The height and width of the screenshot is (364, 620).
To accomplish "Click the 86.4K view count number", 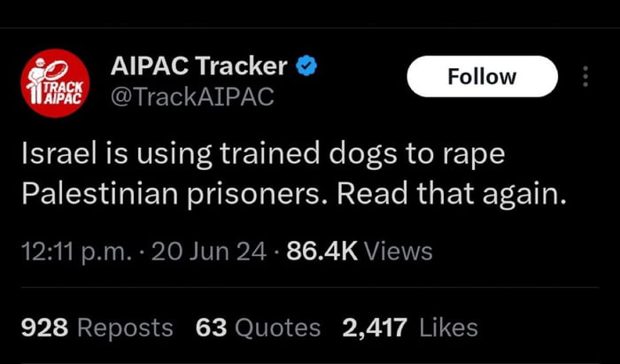I will [322, 252].
